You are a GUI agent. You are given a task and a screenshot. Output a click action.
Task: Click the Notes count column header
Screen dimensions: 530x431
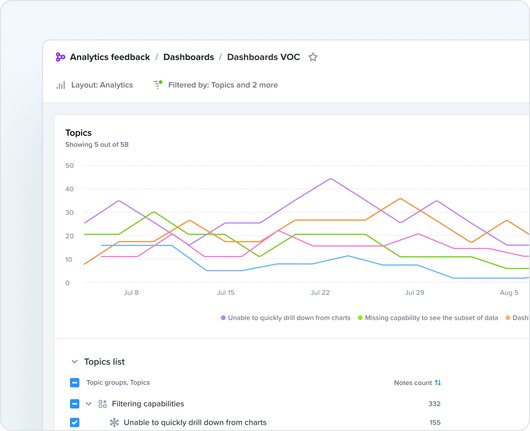[413, 383]
